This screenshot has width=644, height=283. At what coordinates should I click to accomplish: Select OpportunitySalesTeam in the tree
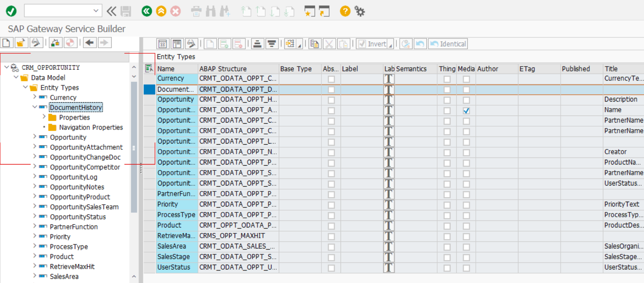pos(84,207)
